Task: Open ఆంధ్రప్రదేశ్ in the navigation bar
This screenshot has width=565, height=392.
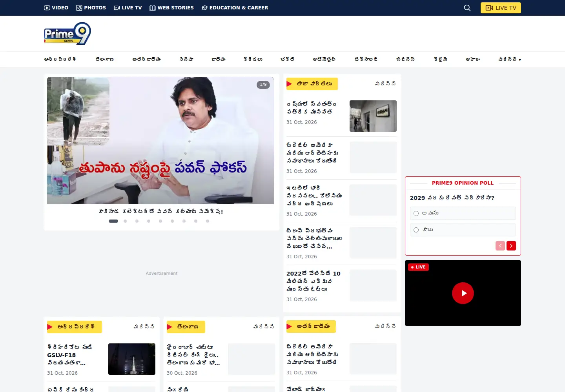Action: coord(60,59)
